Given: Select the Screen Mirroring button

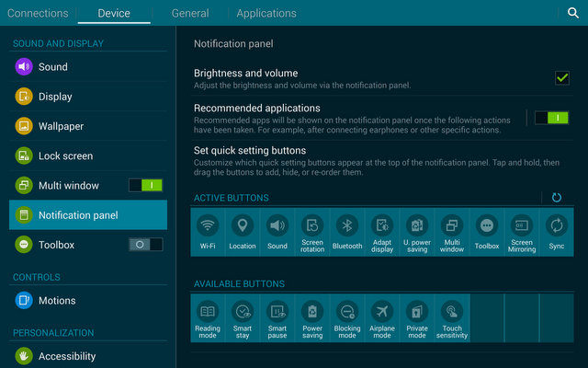Looking at the screenshot, I should coord(522,232).
